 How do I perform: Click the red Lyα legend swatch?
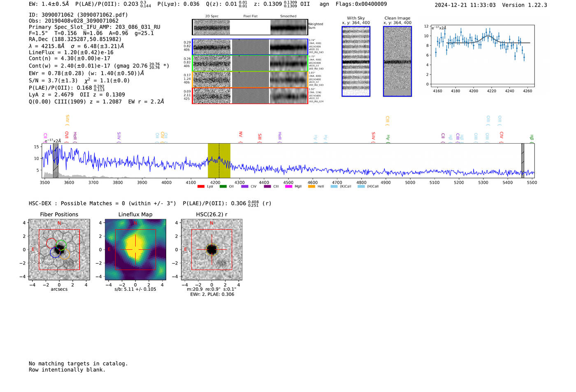point(201,186)
